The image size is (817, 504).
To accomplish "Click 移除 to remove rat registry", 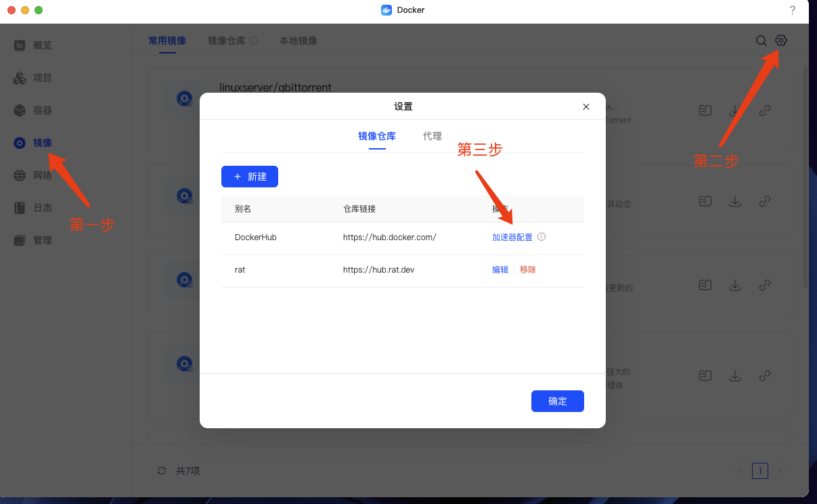I will [x=528, y=269].
